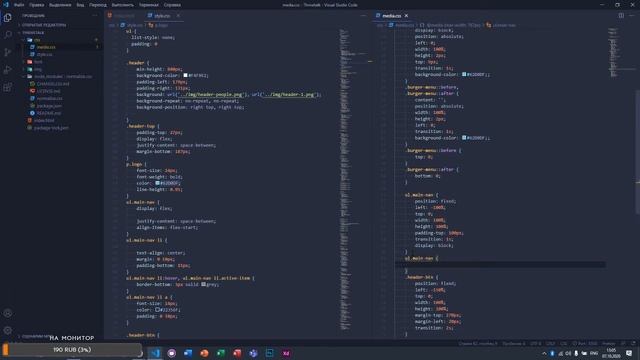Click the Visual Studio Code taskbar icon

(x=155, y=353)
